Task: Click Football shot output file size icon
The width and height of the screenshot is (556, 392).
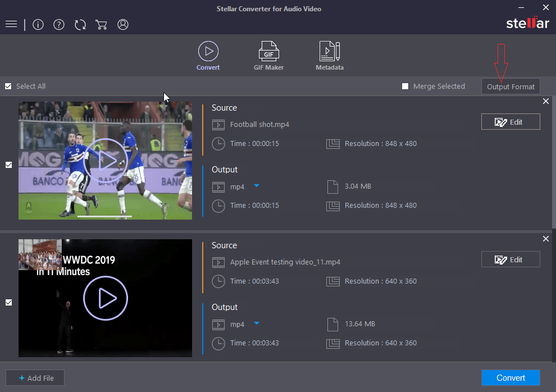Action: pos(332,187)
